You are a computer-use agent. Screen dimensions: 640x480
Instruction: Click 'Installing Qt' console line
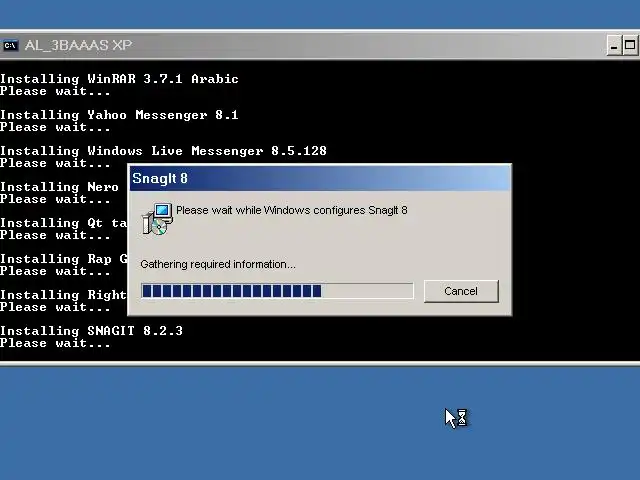[x=64, y=222]
